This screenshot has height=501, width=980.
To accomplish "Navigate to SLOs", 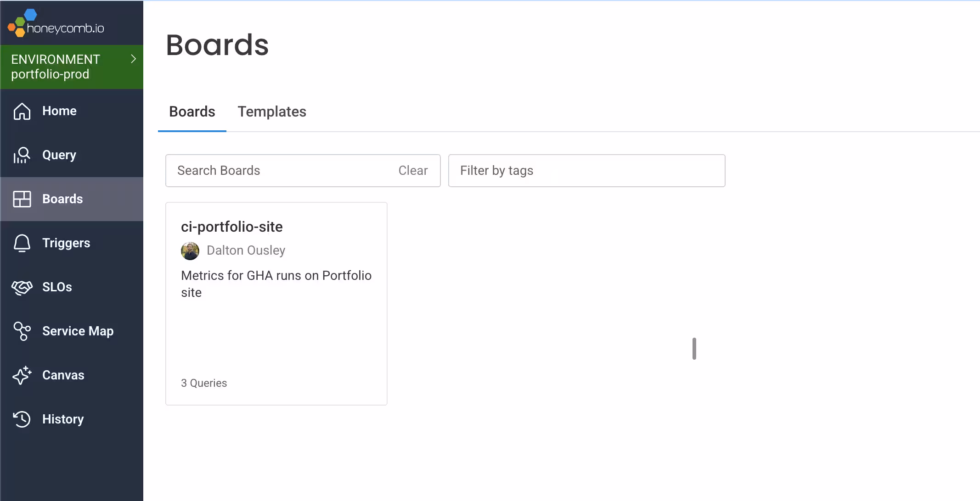I will coord(57,287).
